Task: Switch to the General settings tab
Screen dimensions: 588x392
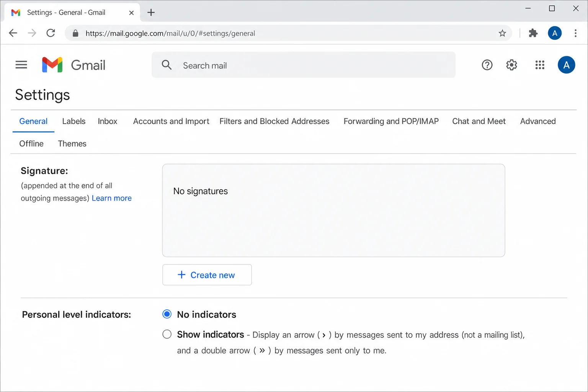Action: [33, 121]
